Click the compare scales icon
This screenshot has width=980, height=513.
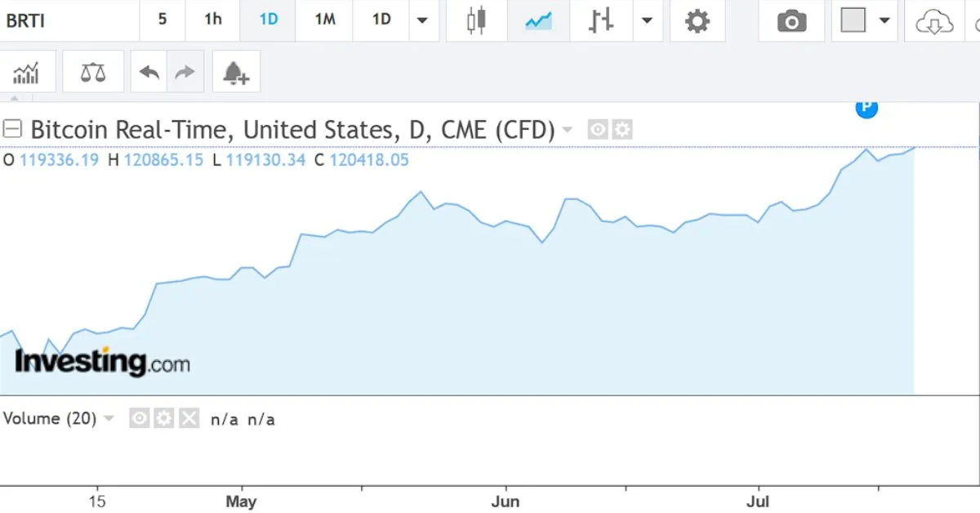93,73
